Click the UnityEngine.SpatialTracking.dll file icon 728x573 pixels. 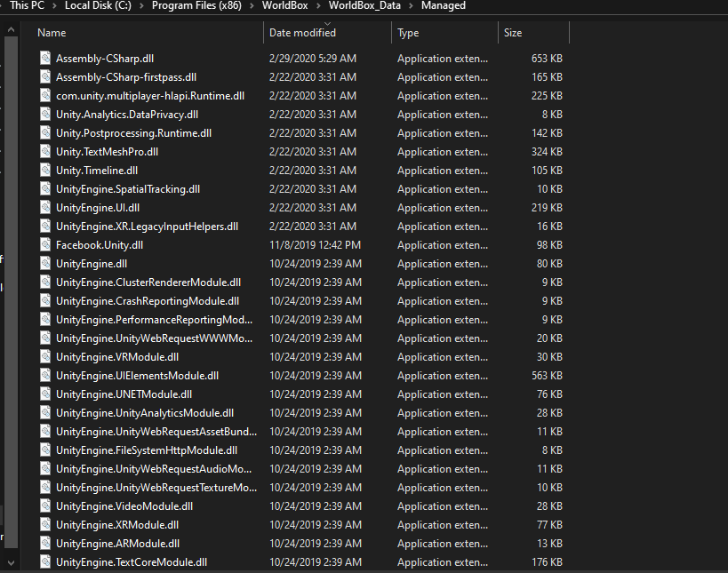45,188
